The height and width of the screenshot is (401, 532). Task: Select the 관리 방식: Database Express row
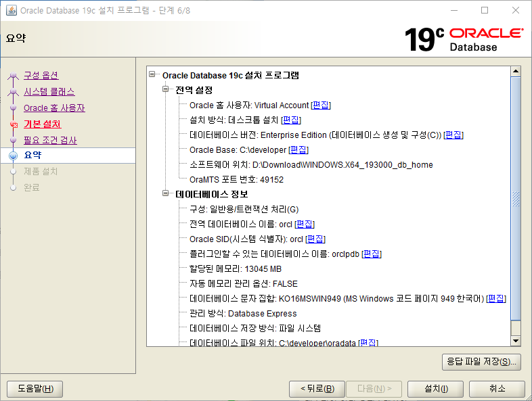click(x=243, y=314)
